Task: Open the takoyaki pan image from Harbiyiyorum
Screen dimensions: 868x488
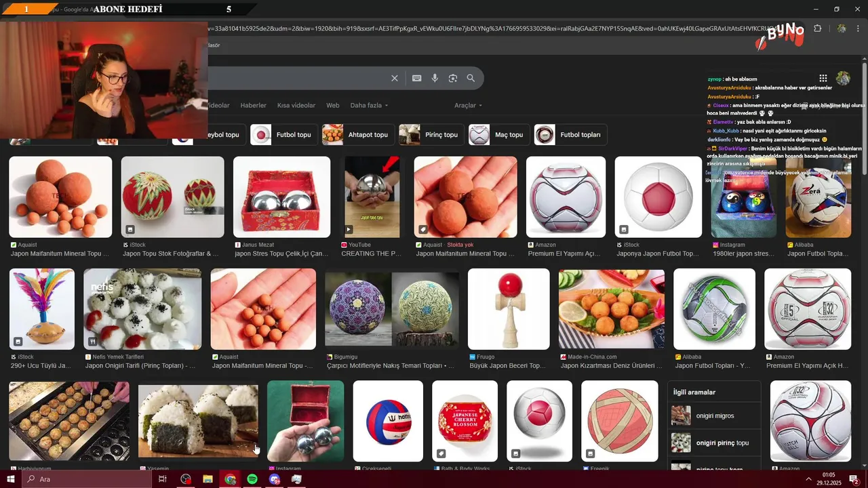Action: pos(69,421)
